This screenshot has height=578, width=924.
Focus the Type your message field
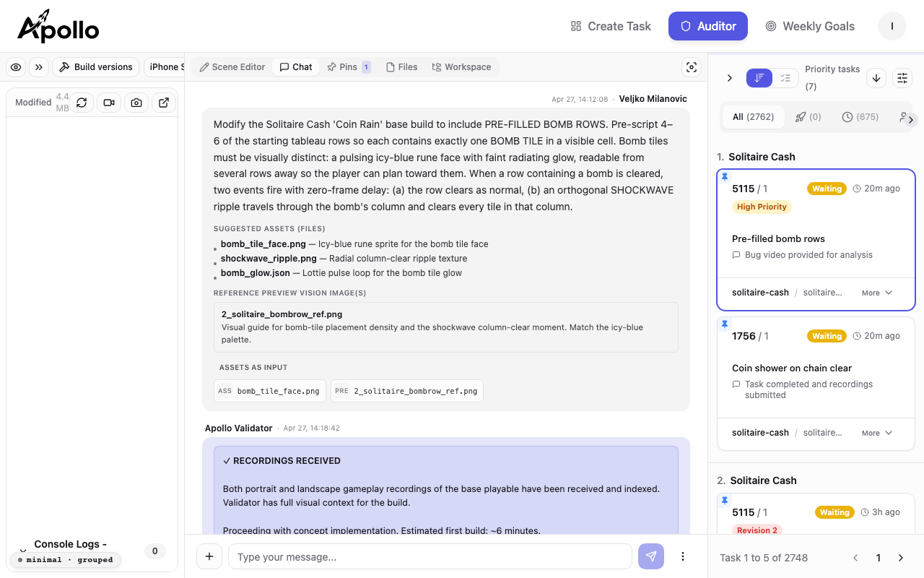click(x=430, y=556)
